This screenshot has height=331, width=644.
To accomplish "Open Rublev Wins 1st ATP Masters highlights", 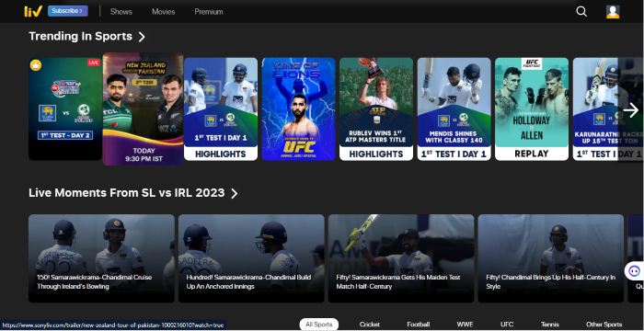I will pyautogui.click(x=375, y=108).
